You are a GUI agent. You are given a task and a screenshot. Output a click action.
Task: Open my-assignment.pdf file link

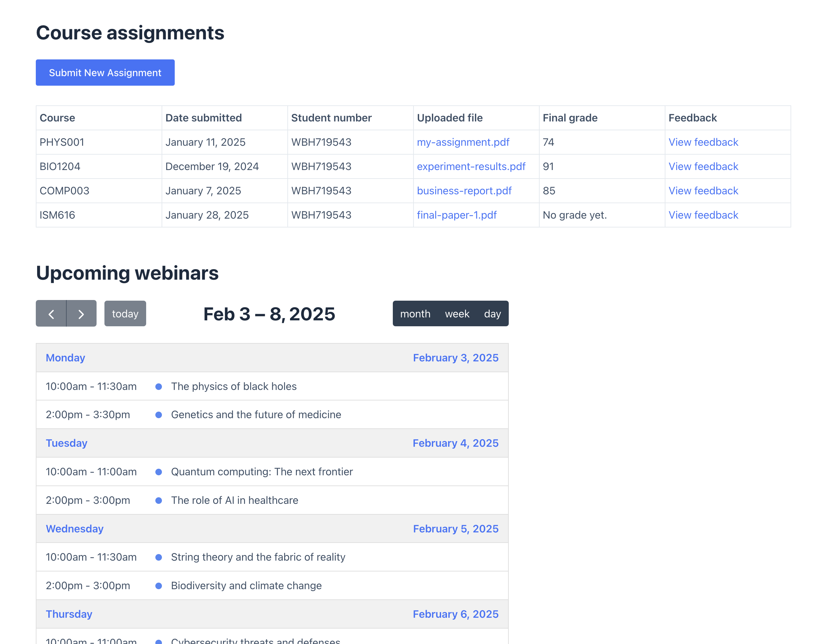463,142
